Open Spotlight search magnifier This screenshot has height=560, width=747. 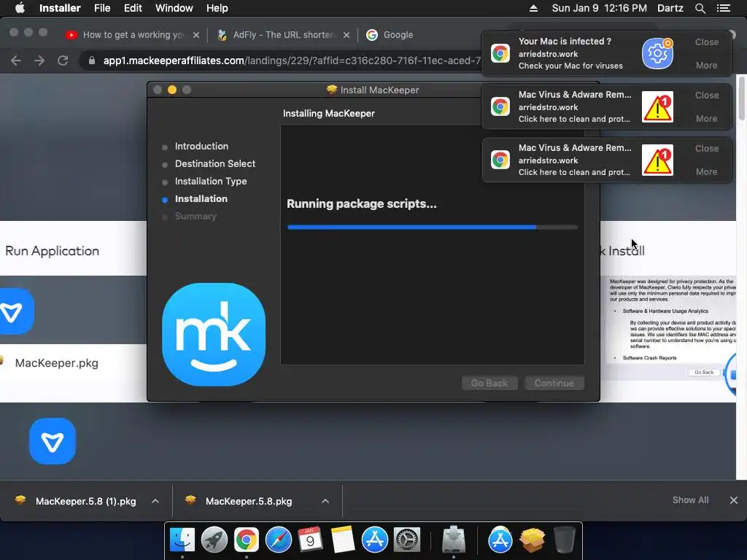tap(700, 8)
